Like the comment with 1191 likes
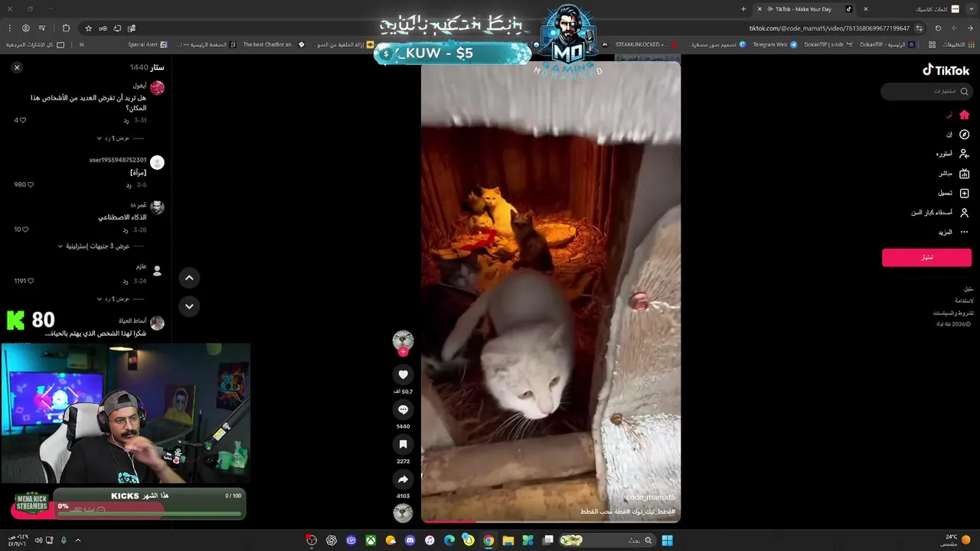This screenshot has width=980, height=551. pyautogui.click(x=31, y=281)
